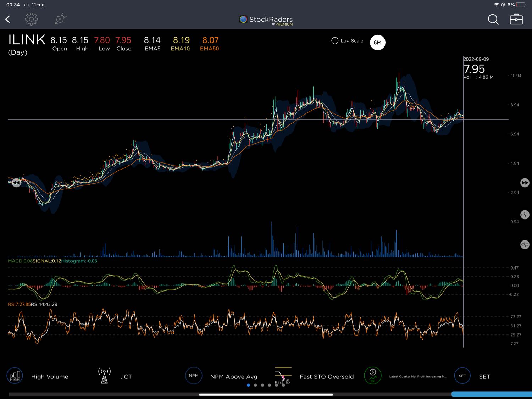Open the search magnifier icon
Image resolution: width=532 pixels, height=399 pixels.
point(493,20)
